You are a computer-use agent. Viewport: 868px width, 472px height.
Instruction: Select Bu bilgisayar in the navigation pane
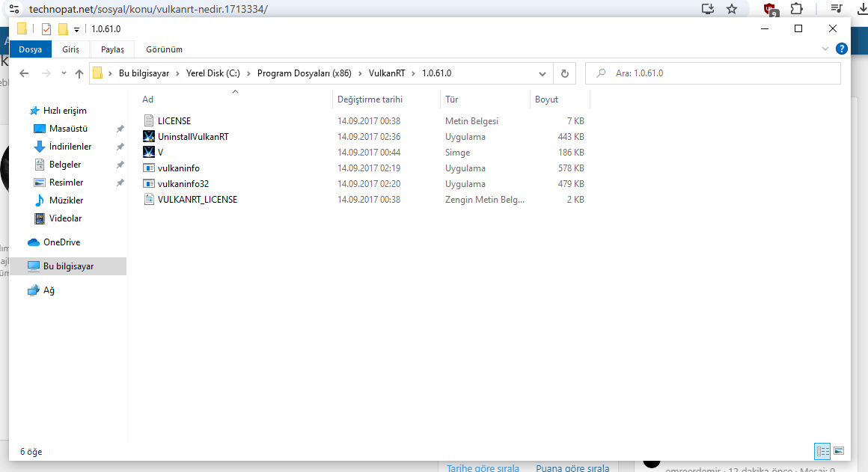pos(68,266)
